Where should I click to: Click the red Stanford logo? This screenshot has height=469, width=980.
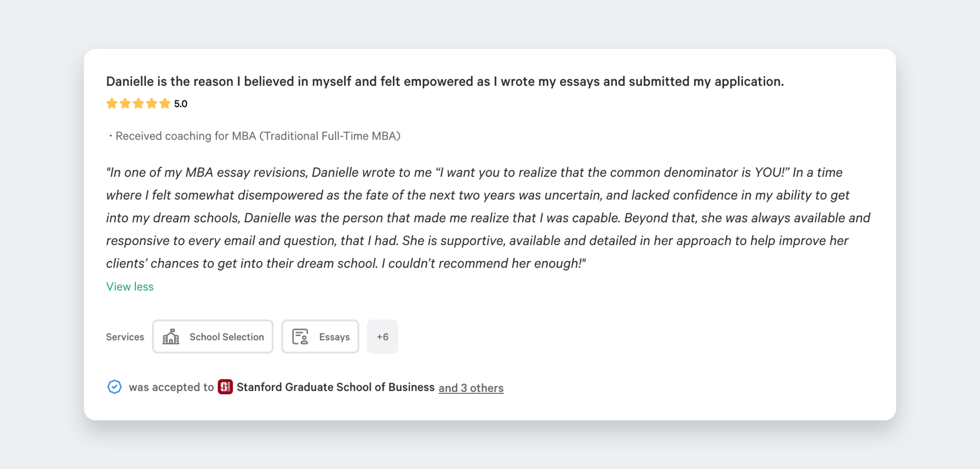[x=225, y=387]
